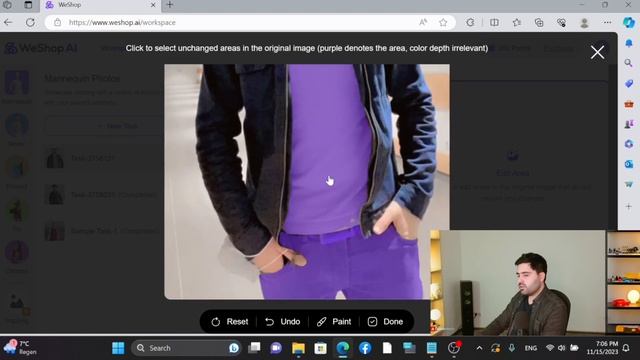This screenshot has height=360, width=640.
Task: Open Shopping tag in Edge sidebar
Action: (629, 83)
